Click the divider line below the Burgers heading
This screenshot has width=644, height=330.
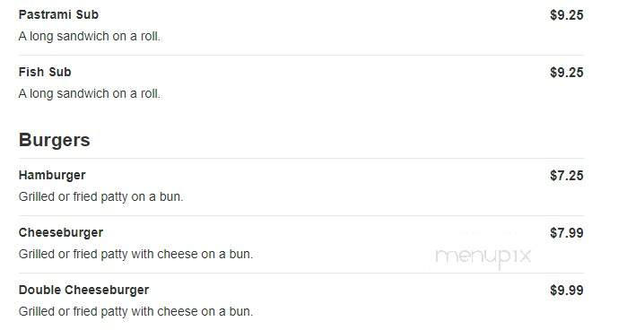tap(301, 159)
